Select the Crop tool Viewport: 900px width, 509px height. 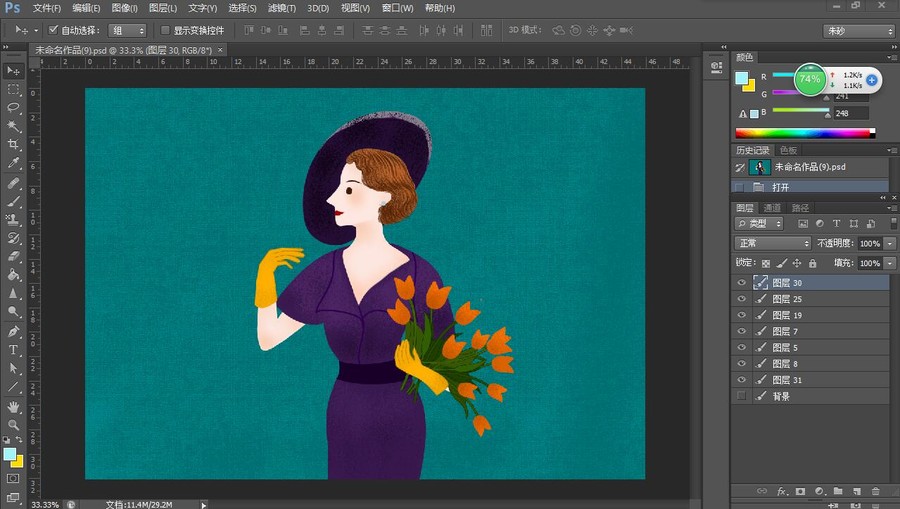pos(13,145)
